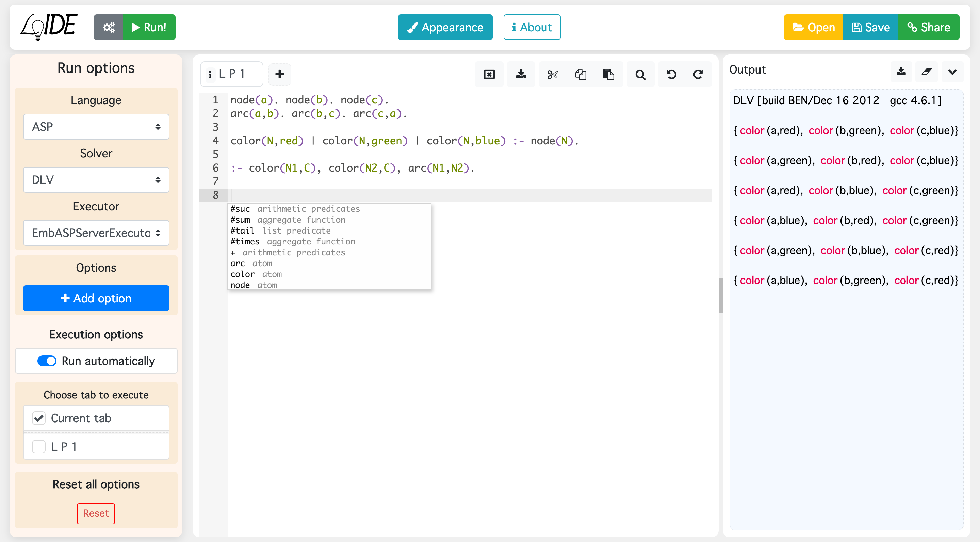Click Add option in the Options section
The width and height of the screenshot is (980, 542).
[x=96, y=298]
